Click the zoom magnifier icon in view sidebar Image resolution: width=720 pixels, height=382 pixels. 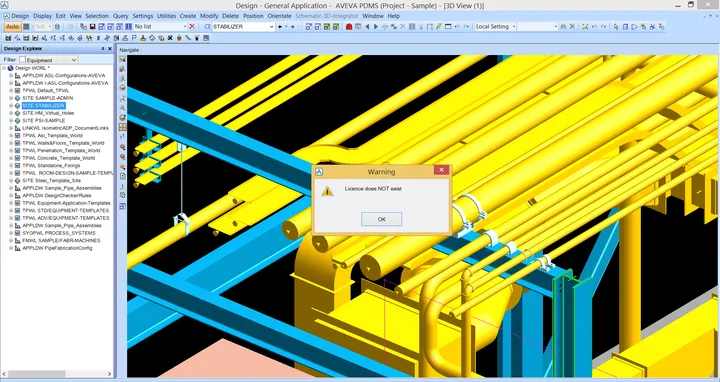pos(123,108)
